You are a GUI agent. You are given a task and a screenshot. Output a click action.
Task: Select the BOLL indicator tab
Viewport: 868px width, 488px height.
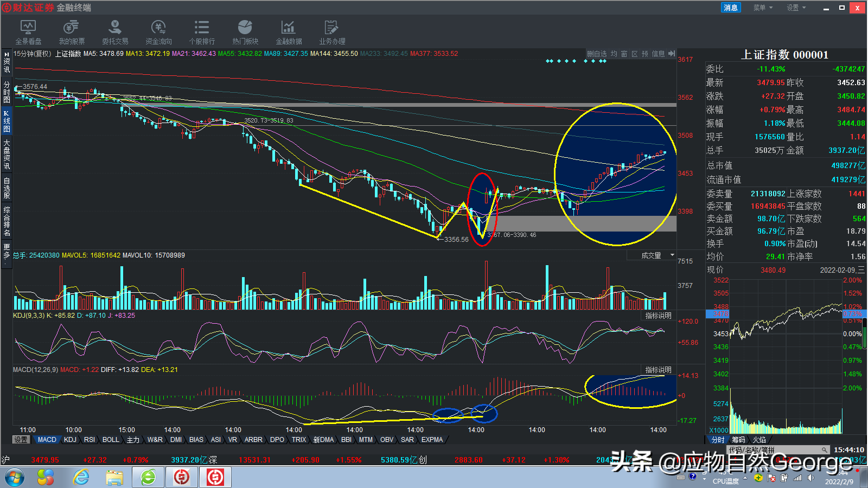click(x=111, y=440)
